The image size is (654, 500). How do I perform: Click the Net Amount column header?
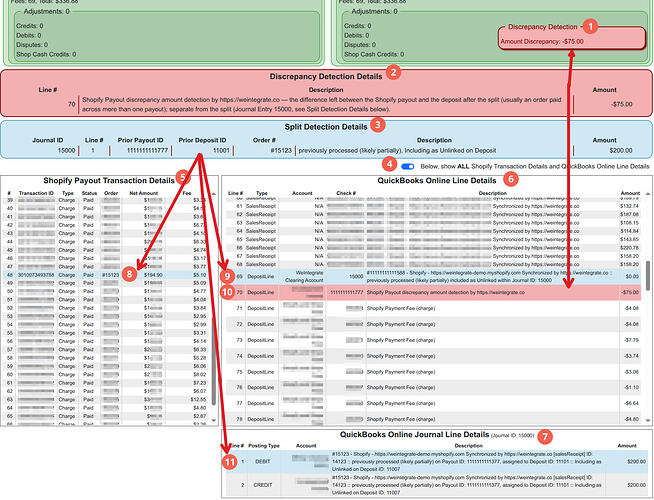143,193
